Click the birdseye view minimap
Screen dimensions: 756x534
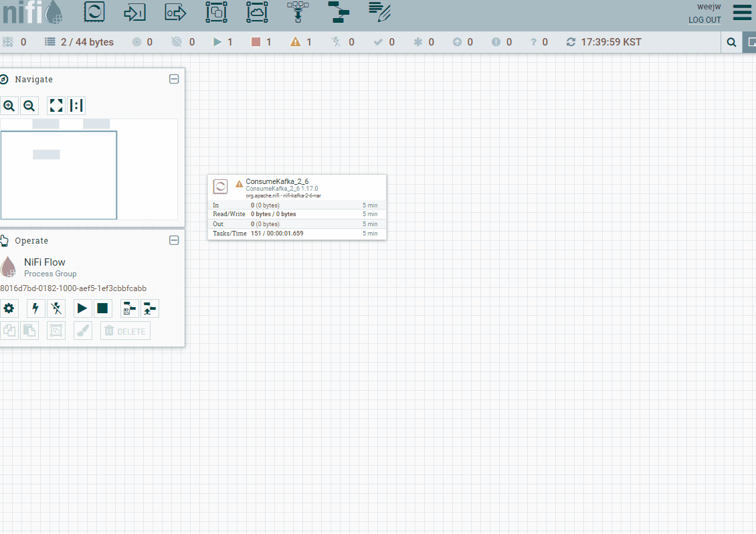pos(89,169)
